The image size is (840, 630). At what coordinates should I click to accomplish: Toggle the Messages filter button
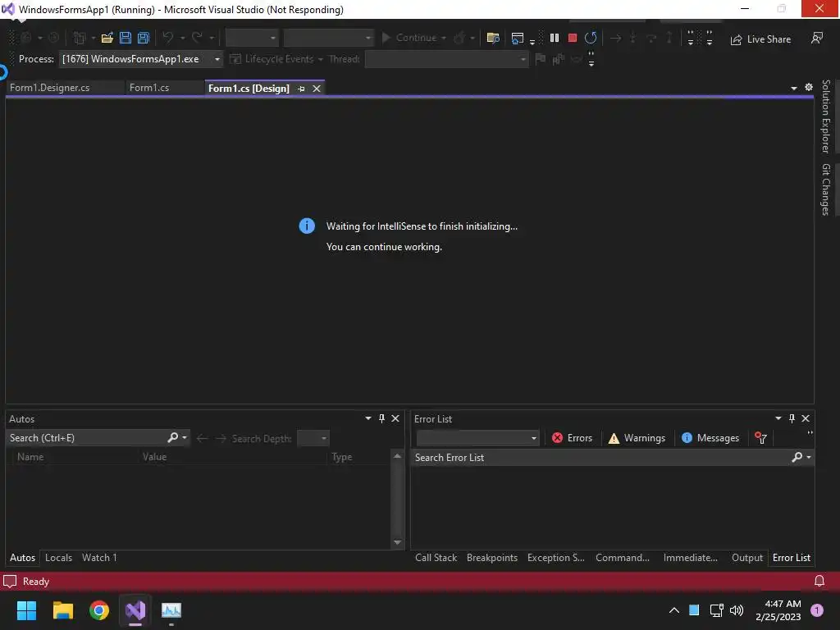click(x=710, y=438)
